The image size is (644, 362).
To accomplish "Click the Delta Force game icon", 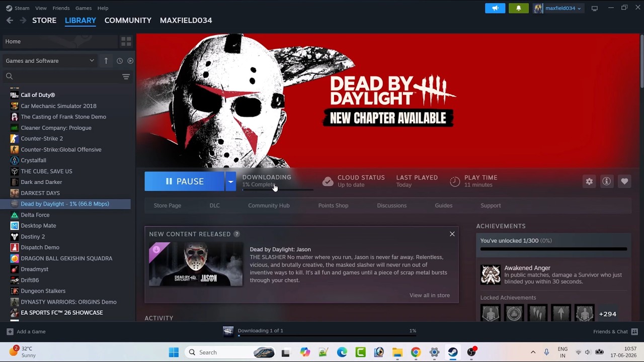I will pos(15,215).
